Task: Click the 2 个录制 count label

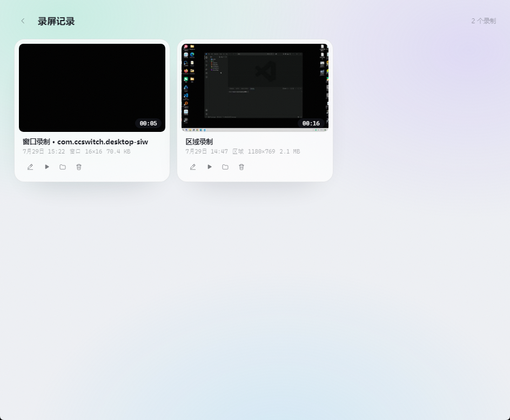Action: pos(484,21)
